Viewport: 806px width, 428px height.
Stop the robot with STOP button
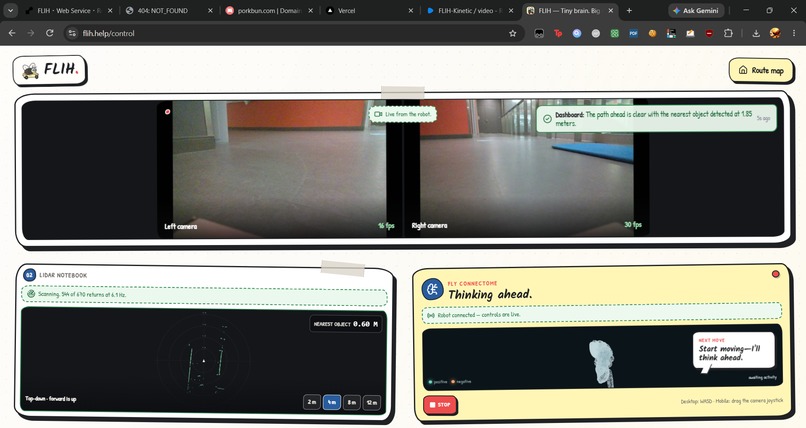(x=440, y=405)
